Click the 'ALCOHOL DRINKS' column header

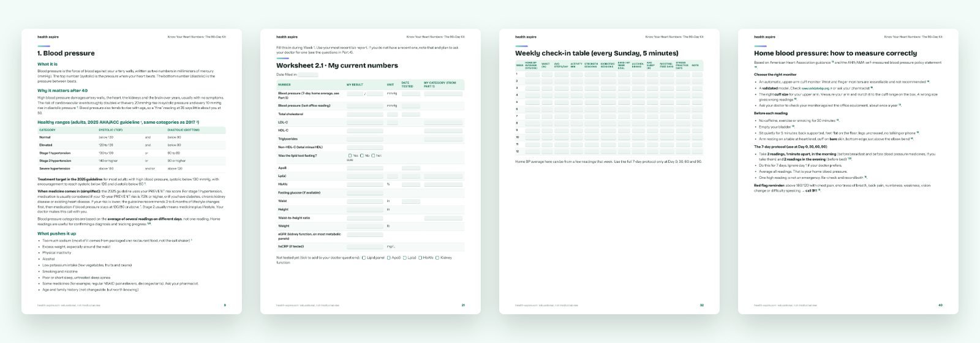(x=638, y=64)
